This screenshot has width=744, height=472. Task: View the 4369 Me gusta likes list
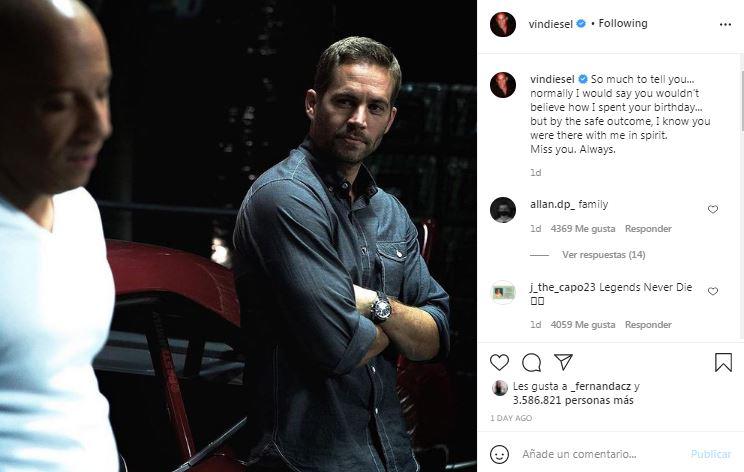pyautogui.click(x=583, y=229)
